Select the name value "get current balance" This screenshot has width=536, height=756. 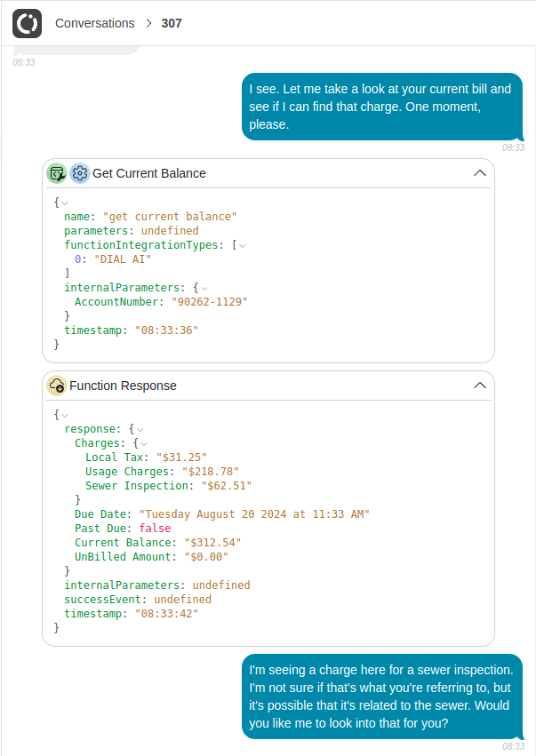(x=170, y=217)
